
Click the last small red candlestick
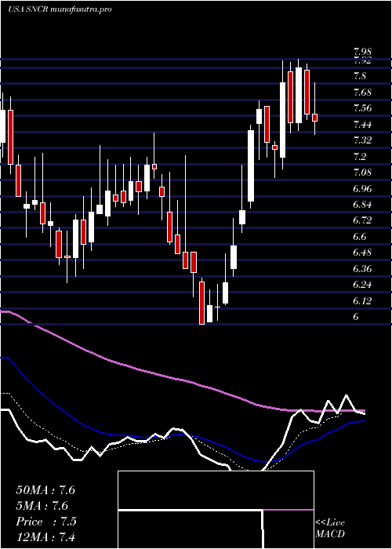[314, 118]
